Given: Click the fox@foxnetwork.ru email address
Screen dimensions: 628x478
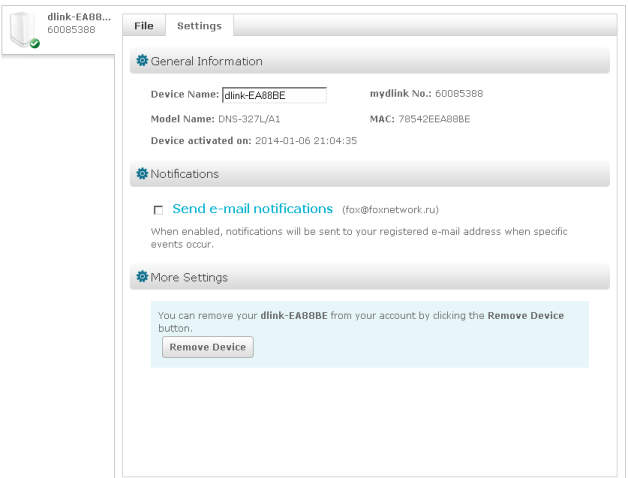Looking at the screenshot, I should point(390,210).
